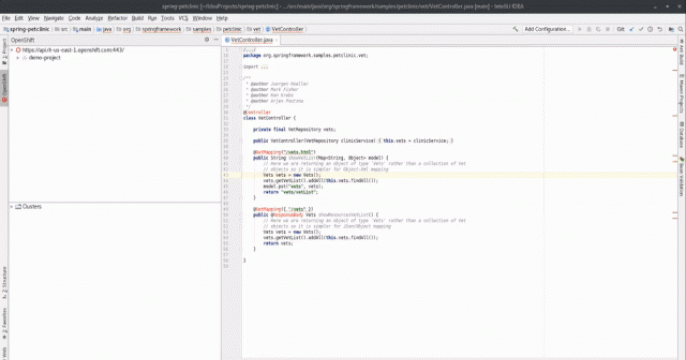Click the @Controller annotation in code
Image resolution: width=686 pixels, height=360 pixels.
coord(257,112)
